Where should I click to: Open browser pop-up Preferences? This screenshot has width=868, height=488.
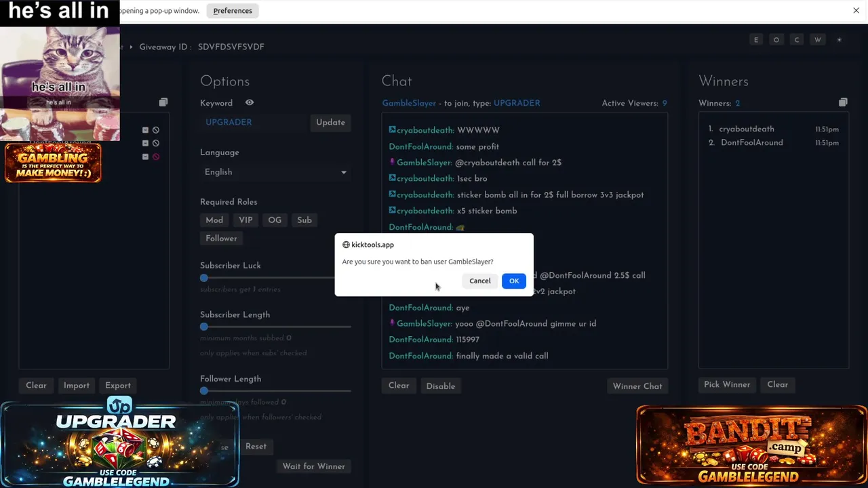click(233, 11)
